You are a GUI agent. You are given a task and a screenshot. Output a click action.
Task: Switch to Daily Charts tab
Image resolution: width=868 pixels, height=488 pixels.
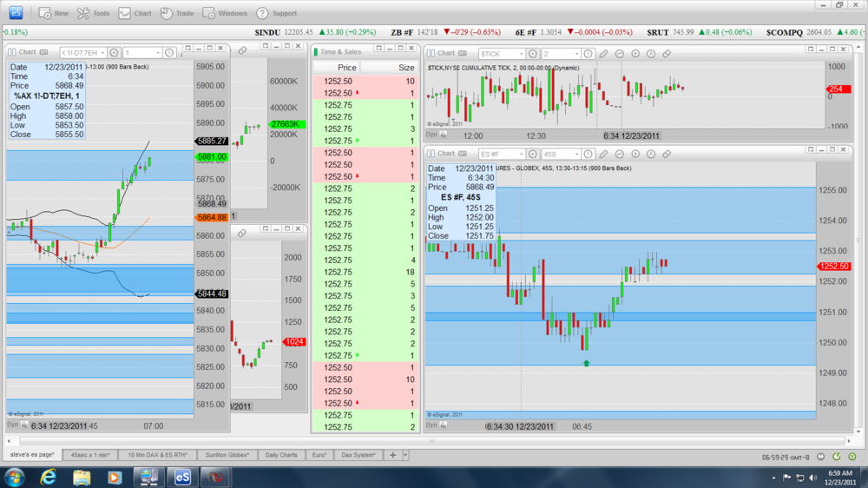click(281, 455)
